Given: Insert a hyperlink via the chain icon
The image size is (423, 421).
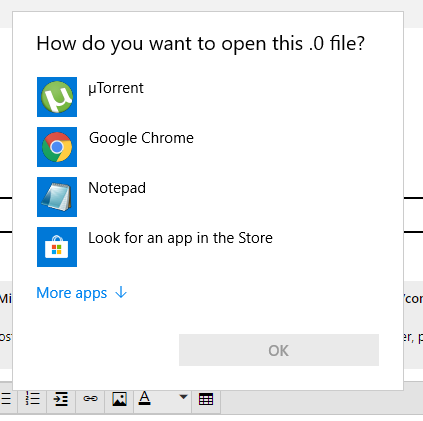Looking at the screenshot, I should click(x=90, y=398).
